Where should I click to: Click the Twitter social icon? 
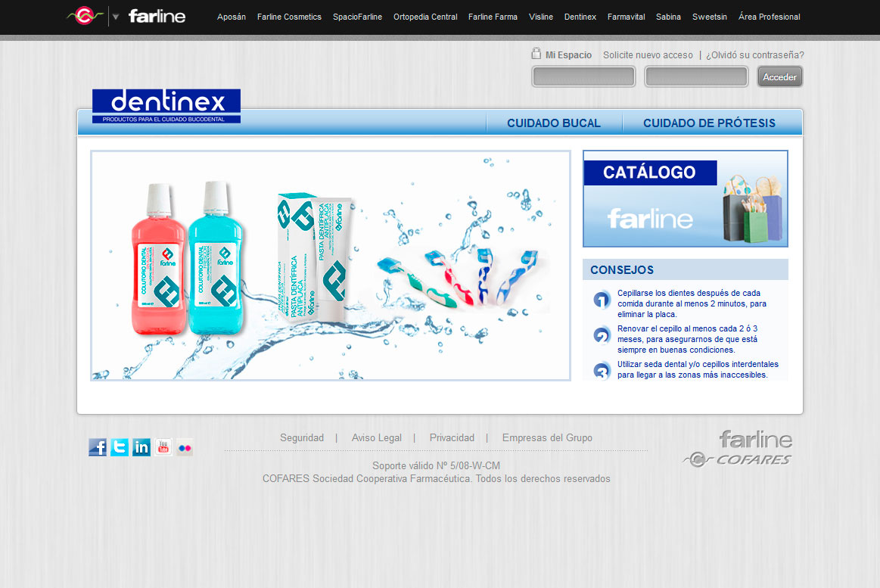[x=119, y=446]
